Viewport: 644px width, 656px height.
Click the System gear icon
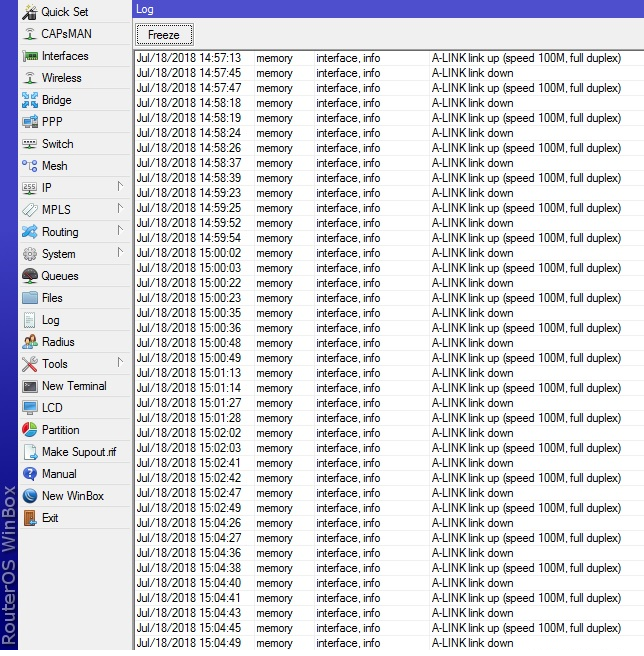30,254
